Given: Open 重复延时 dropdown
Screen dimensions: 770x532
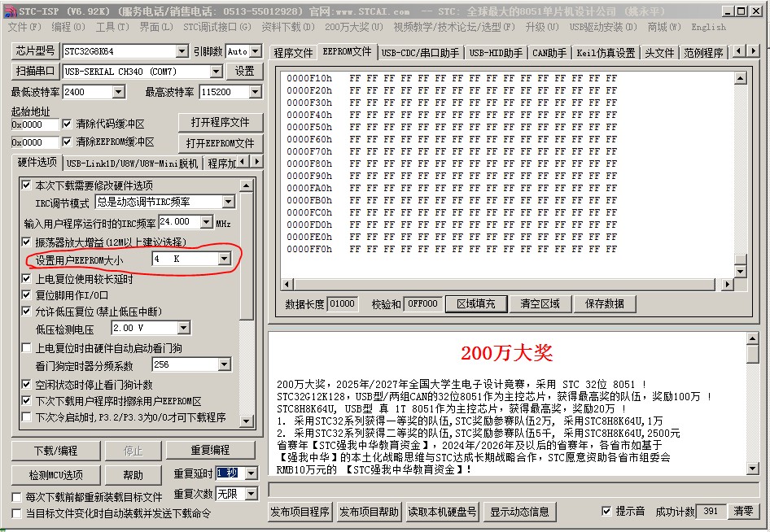Looking at the screenshot, I should (x=251, y=473).
